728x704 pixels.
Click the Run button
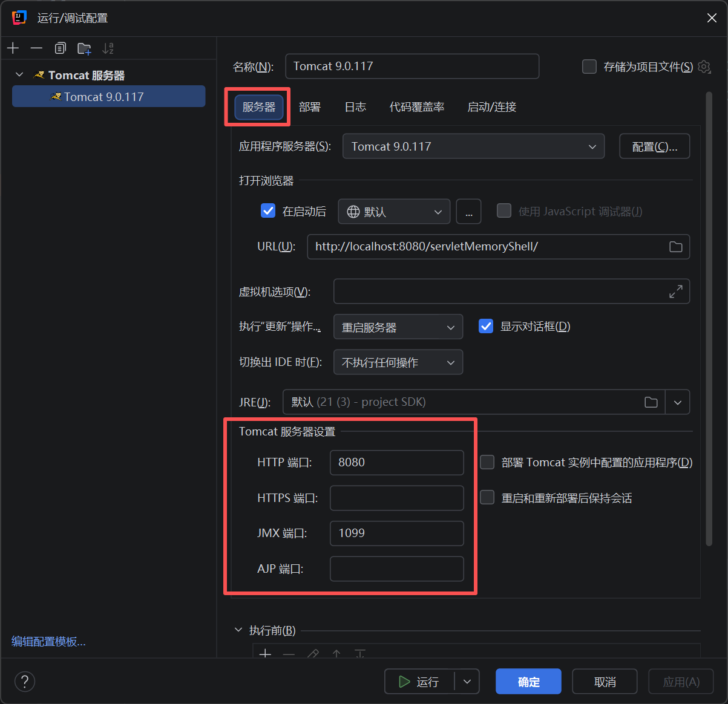[420, 682]
